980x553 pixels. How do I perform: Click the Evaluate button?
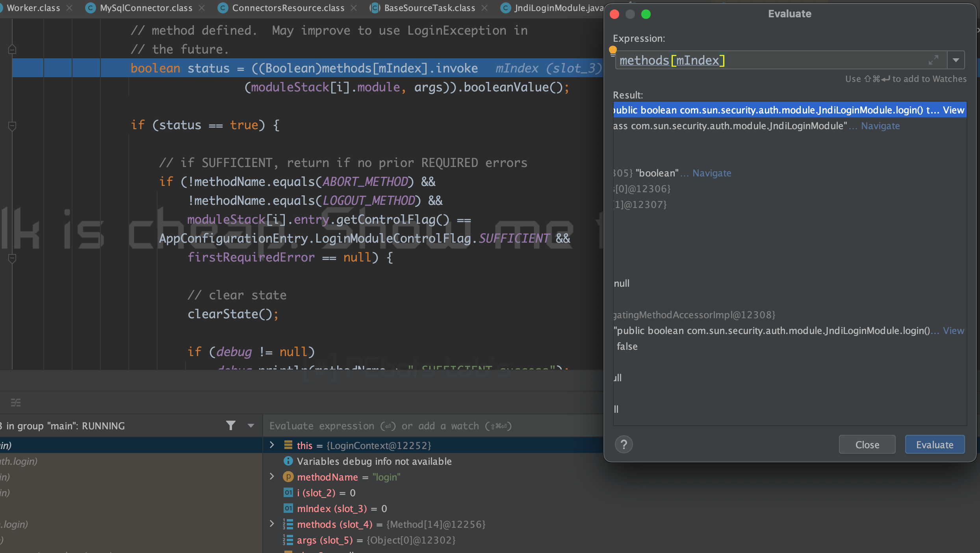point(935,445)
